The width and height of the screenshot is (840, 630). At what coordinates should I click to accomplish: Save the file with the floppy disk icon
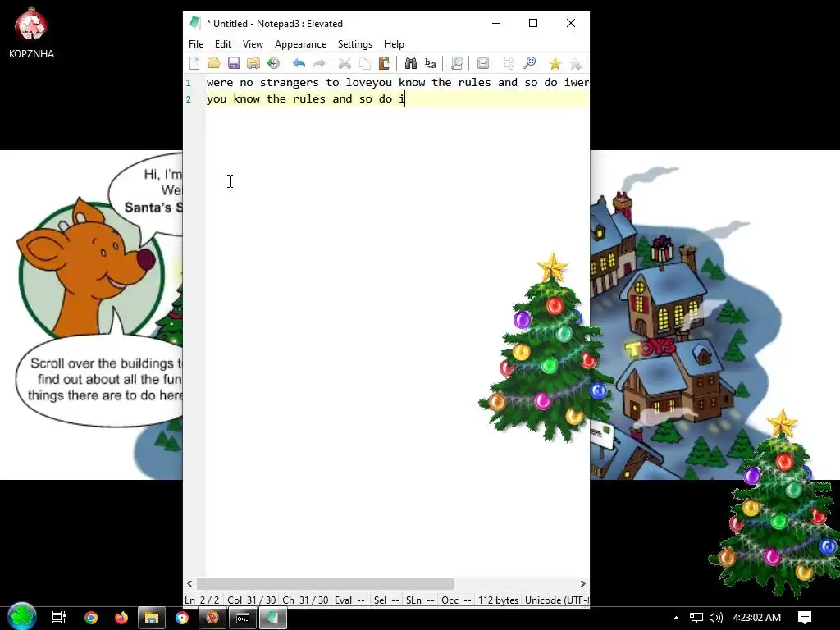(234, 63)
